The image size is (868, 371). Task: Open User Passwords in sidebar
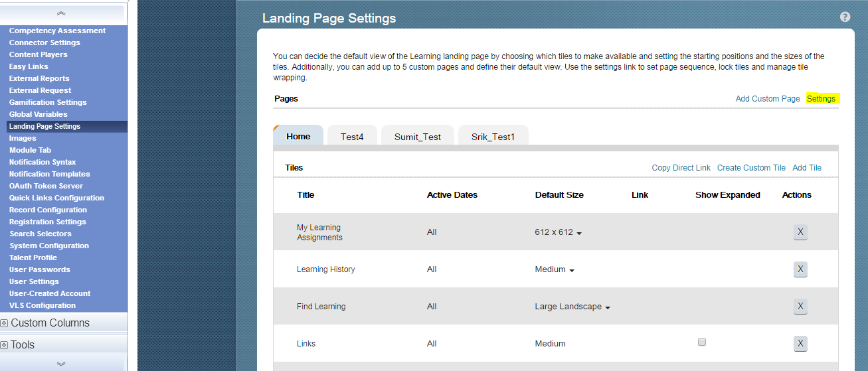tap(39, 269)
